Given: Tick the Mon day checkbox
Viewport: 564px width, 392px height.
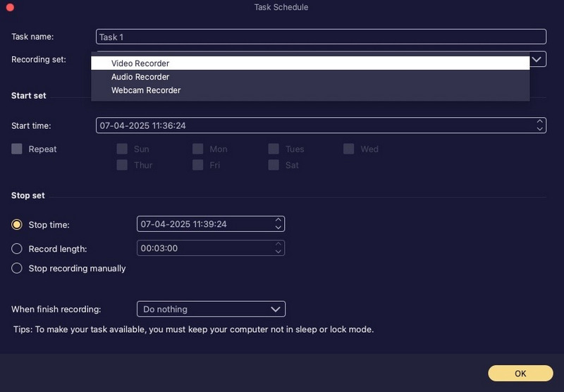Looking at the screenshot, I should pyautogui.click(x=198, y=149).
